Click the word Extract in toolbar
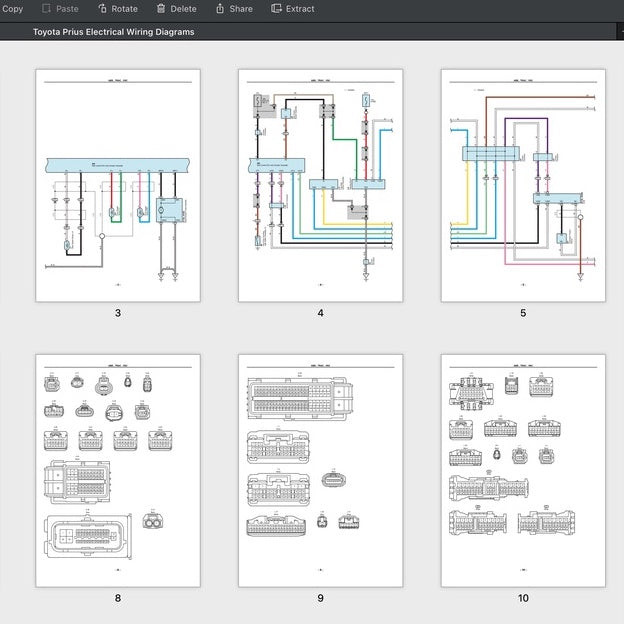 [300, 9]
